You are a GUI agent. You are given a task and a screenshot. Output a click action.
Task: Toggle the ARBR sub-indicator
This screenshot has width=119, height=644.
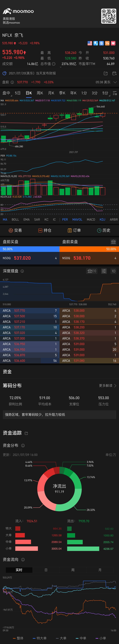tap(114, 220)
